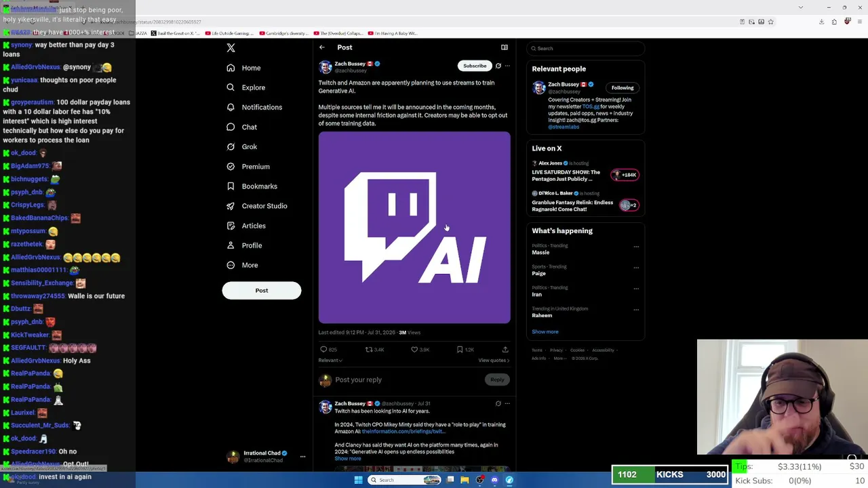Open options for the Raheem trend
Image resolution: width=868 pixels, height=488 pixels.
point(636,310)
